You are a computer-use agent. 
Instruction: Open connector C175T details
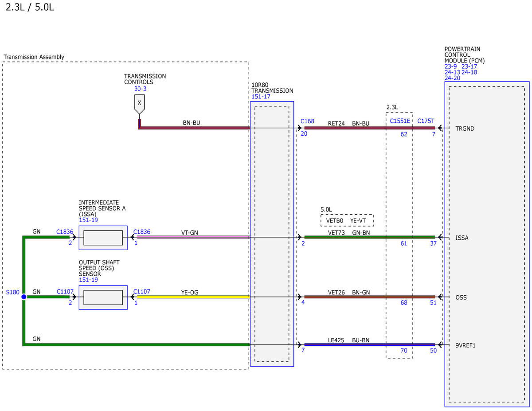pos(426,121)
